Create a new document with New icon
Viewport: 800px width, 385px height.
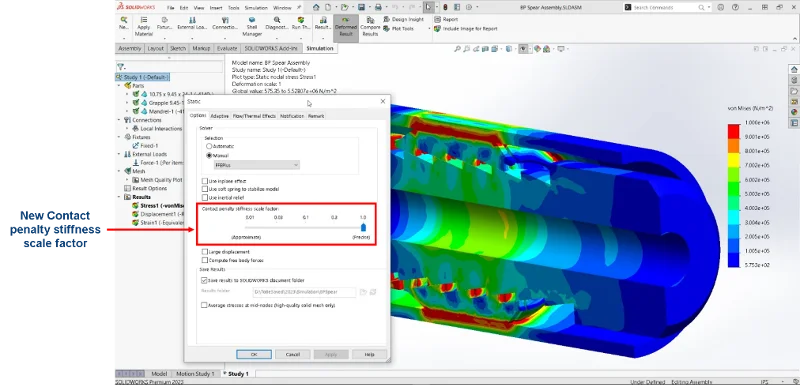[x=329, y=7]
